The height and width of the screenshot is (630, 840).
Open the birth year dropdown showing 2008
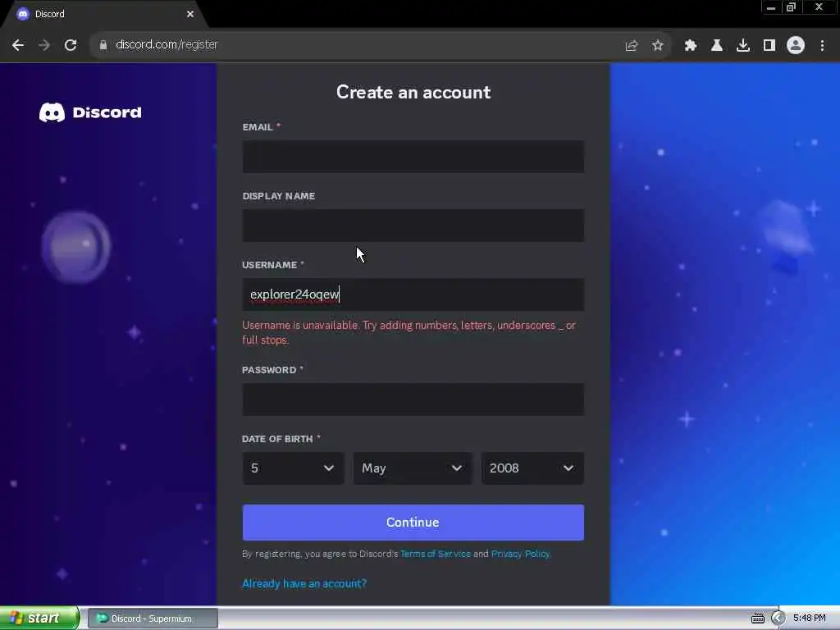coord(532,468)
